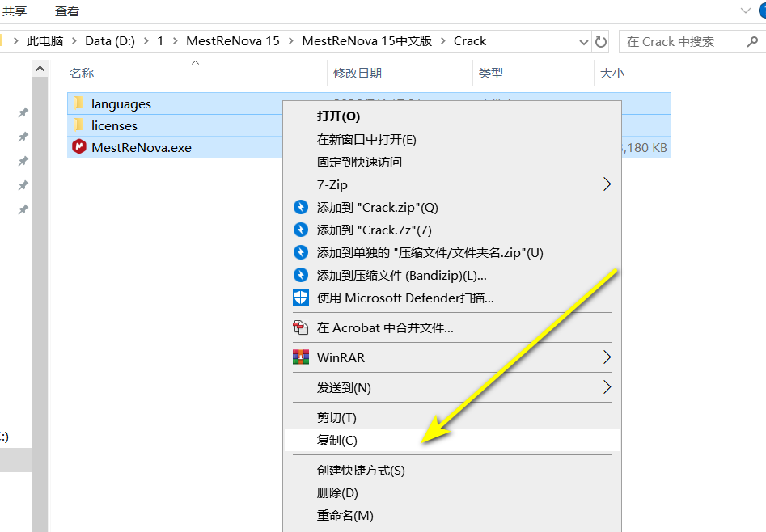Click the navigation pane scroll-up arrow

[40, 70]
